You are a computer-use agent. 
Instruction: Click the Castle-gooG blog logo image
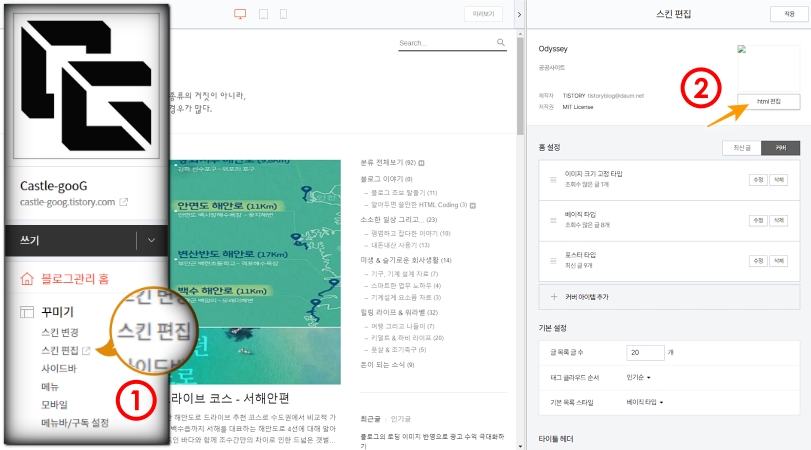coord(86,85)
